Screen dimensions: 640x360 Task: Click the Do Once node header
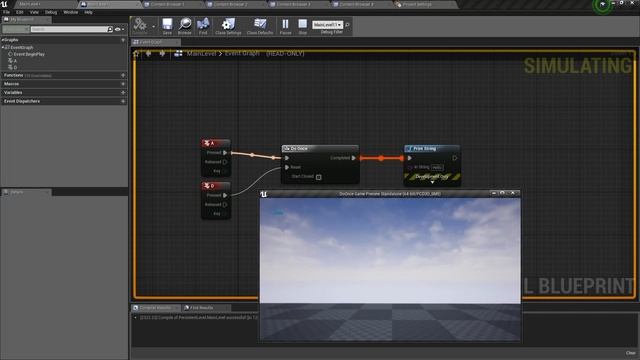320,149
